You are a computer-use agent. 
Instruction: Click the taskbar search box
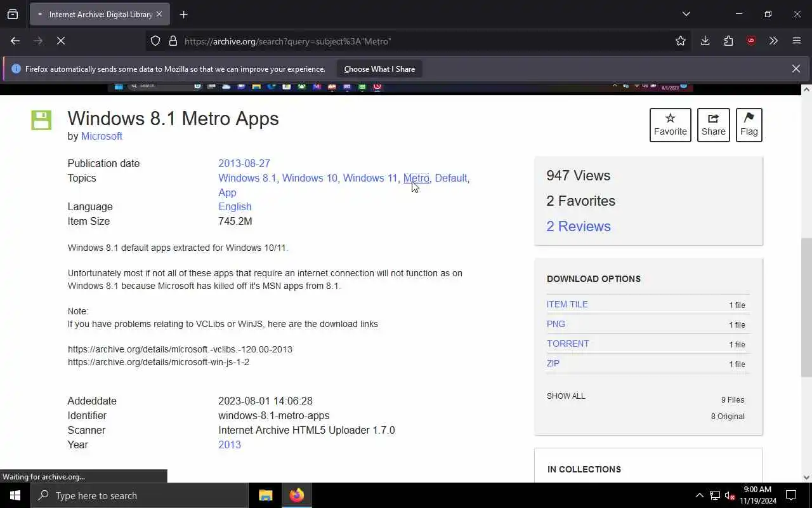pyautogui.click(x=140, y=495)
